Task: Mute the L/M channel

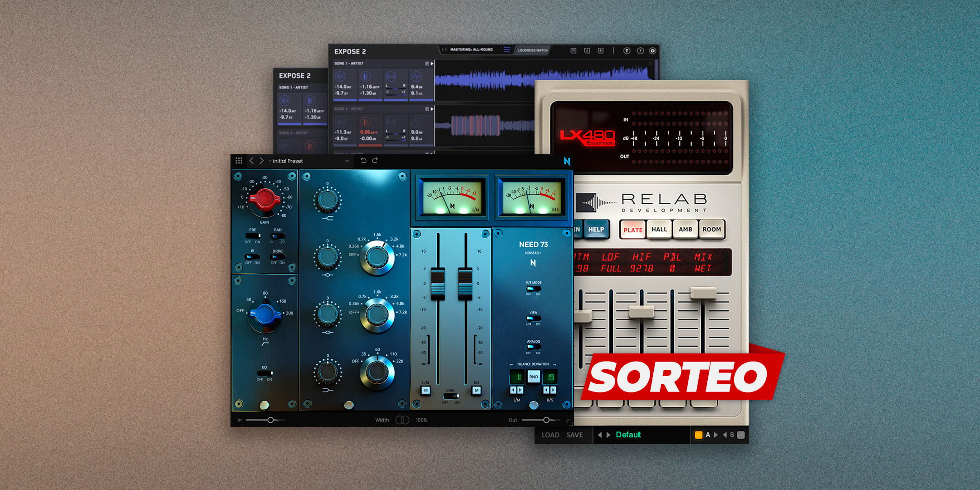Action: click(x=426, y=390)
